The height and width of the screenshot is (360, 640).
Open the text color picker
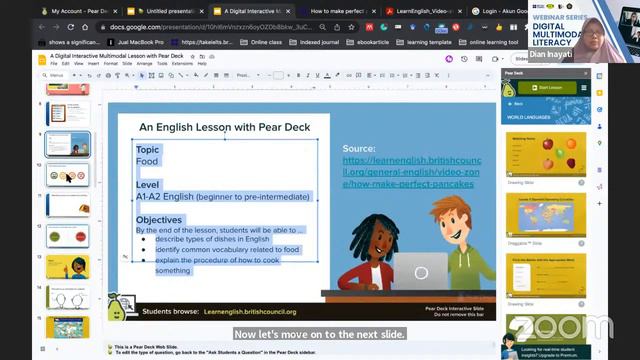(x=327, y=76)
